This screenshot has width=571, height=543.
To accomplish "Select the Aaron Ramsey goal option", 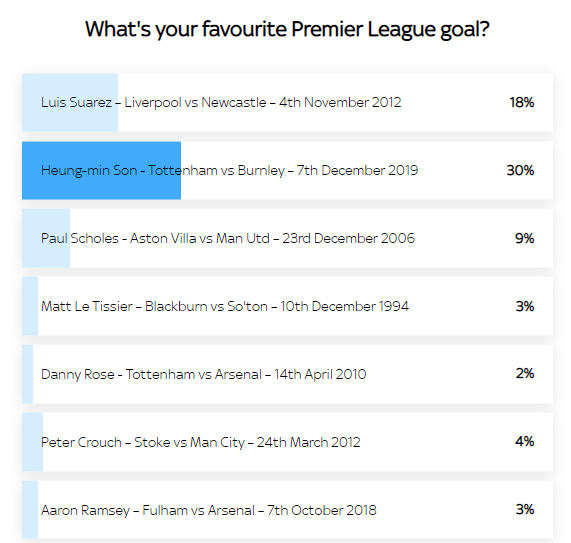I will pyautogui.click(x=287, y=510).
